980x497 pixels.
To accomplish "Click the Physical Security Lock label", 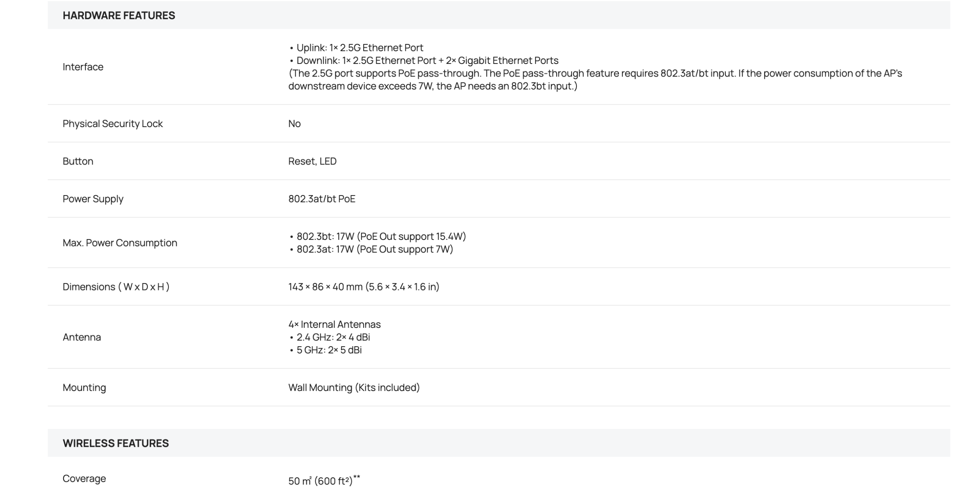I will pos(113,124).
